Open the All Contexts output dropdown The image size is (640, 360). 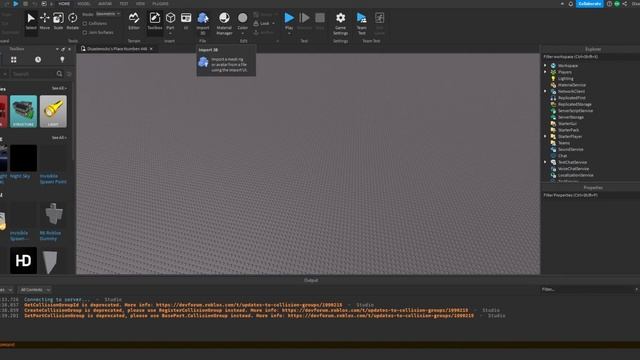(36, 290)
